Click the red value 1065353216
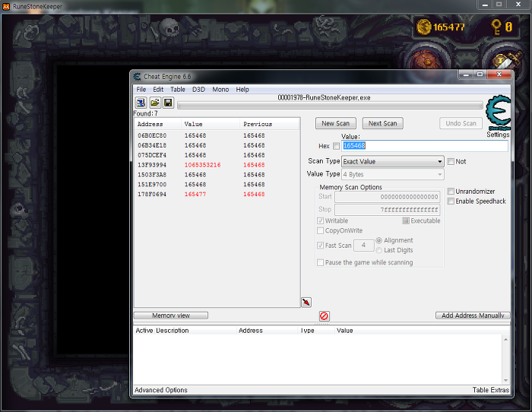The height and width of the screenshot is (412, 532). 203,165
